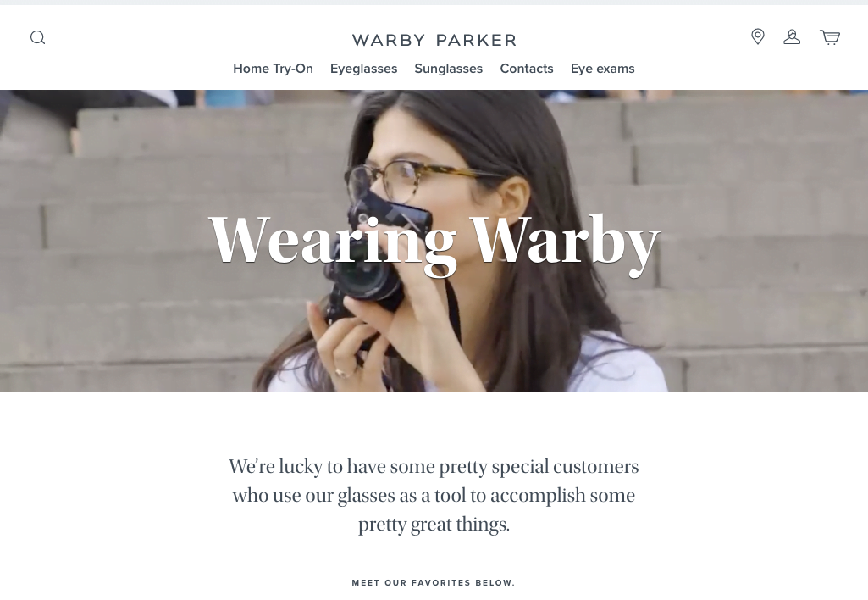Image resolution: width=868 pixels, height=600 pixels.
Task: Click the ring on the woman's finger
Action: click(x=343, y=373)
